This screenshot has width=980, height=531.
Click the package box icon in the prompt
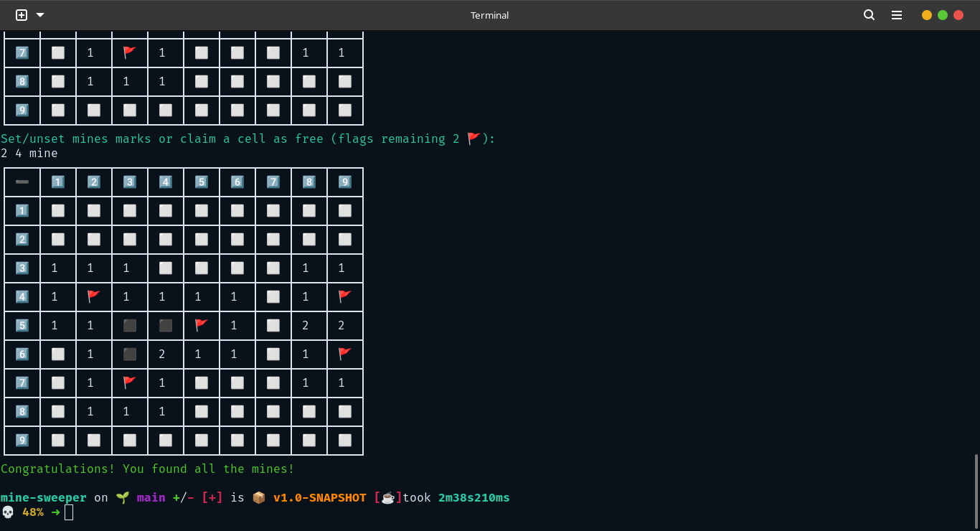point(258,497)
